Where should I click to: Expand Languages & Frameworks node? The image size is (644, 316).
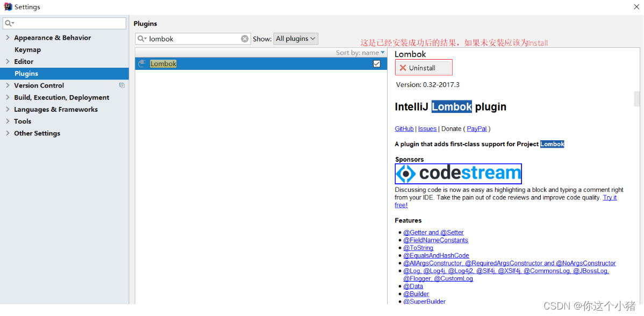(x=8, y=109)
